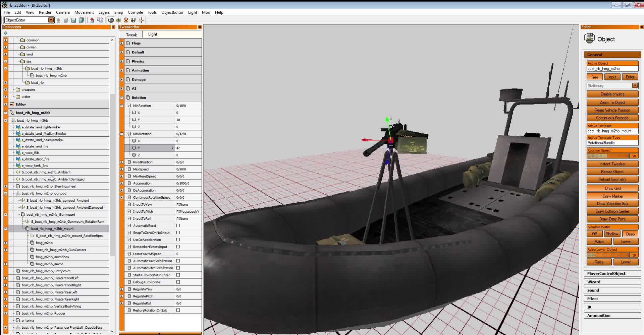Click the Continuous Rotation button
The height and width of the screenshot is (335, 644).
(612, 118)
